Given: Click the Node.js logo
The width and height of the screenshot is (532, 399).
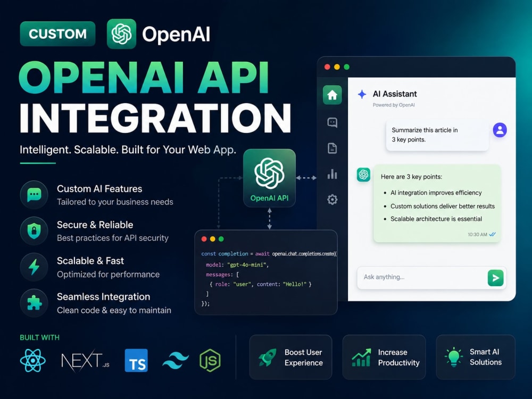Looking at the screenshot, I should point(210,360).
